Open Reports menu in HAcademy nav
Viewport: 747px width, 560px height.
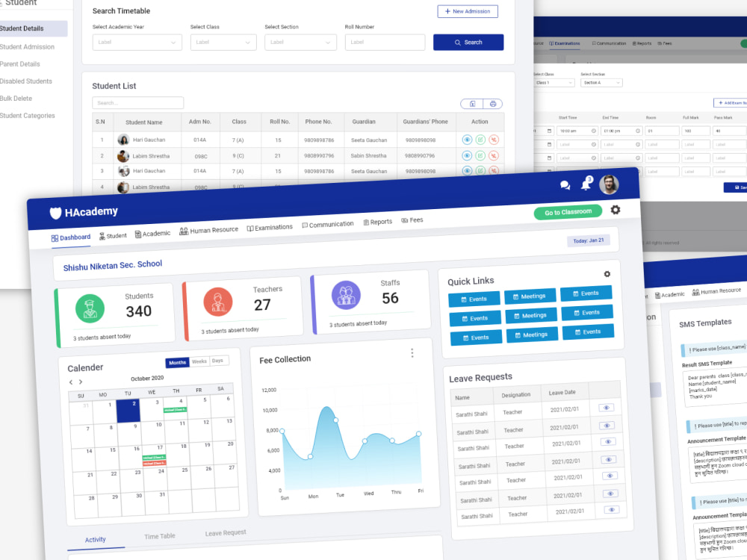378,222
